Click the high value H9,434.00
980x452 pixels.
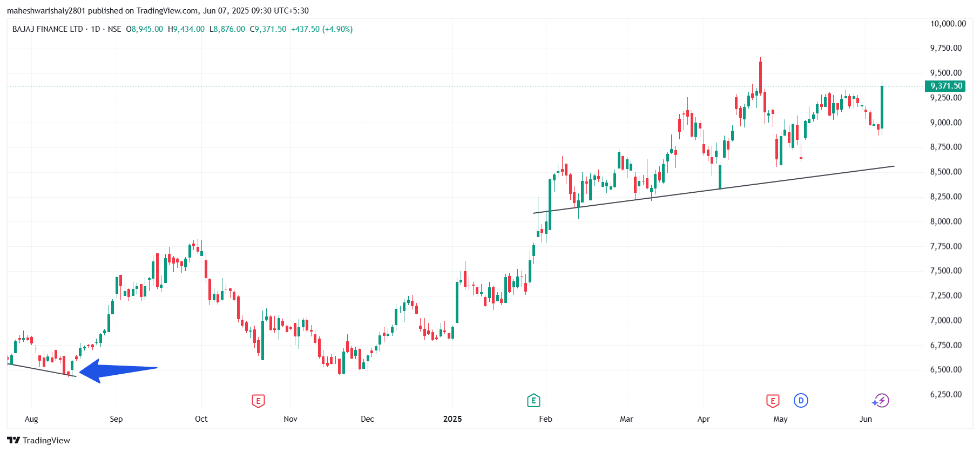[186, 29]
